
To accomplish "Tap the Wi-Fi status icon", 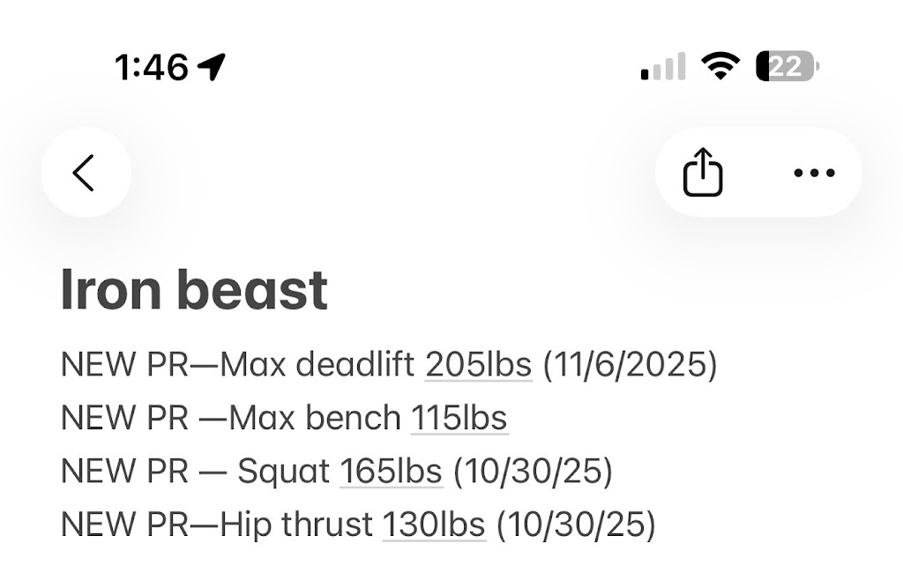I will [720, 66].
